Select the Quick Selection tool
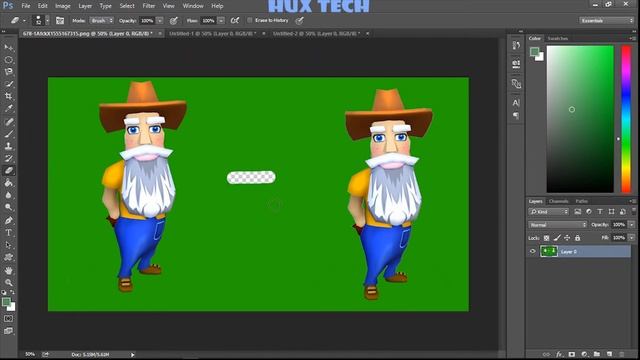The image size is (640, 360). tap(9, 84)
